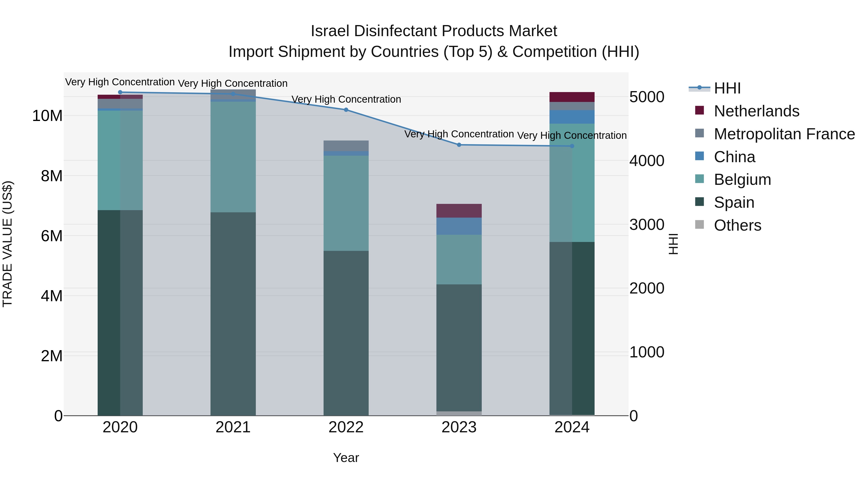
Task: Click the Year x-axis title
Action: 346,458
